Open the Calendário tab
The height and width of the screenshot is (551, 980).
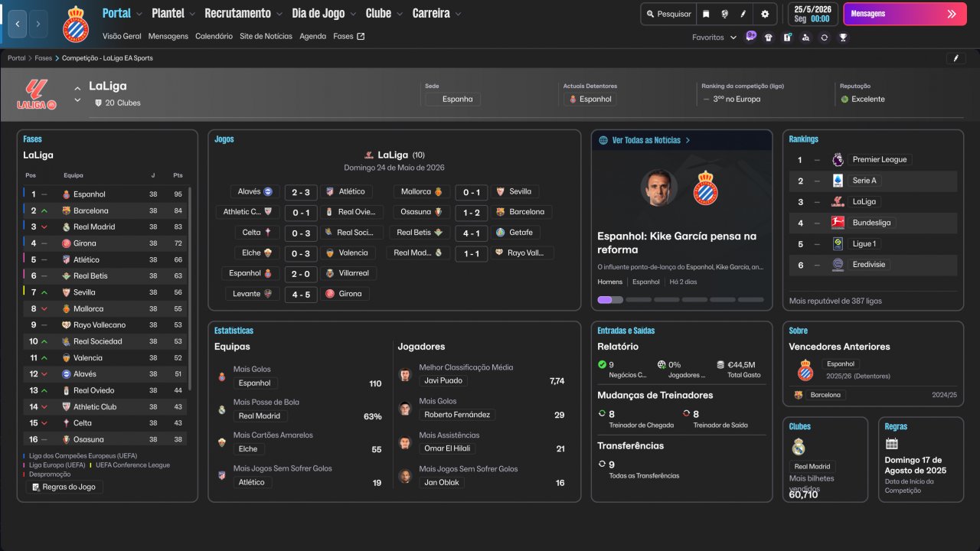[x=214, y=36]
